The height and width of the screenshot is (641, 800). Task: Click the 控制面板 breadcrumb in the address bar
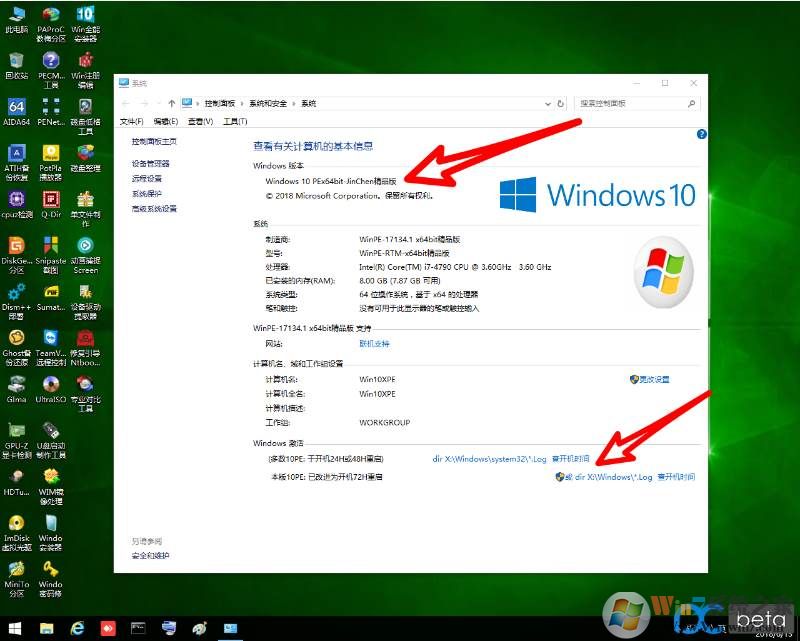pyautogui.click(x=220, y=103)
